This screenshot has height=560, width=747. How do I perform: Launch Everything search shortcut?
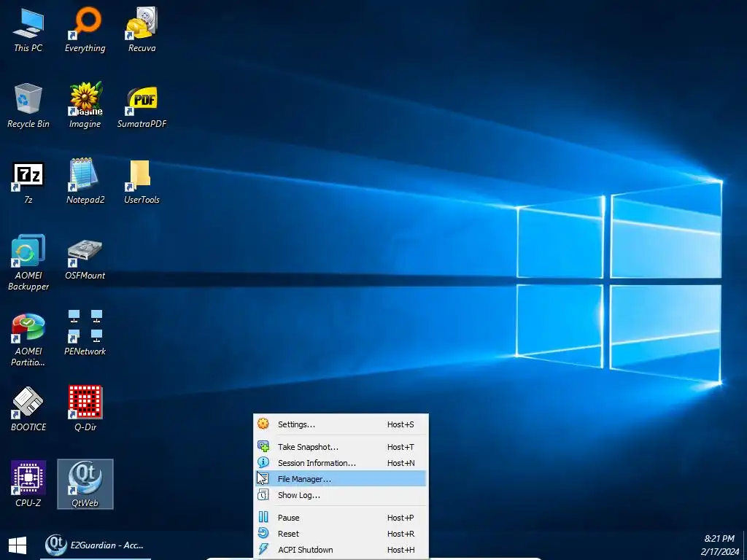click(x=85, y=28)
